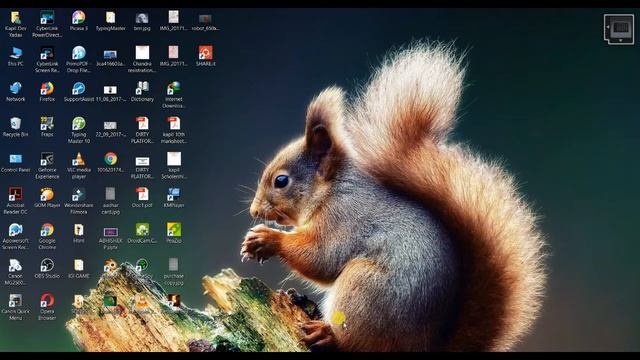Select the Fraps shortcut
The height and width of the screenshot is (360, 640).
pos(47,127)
